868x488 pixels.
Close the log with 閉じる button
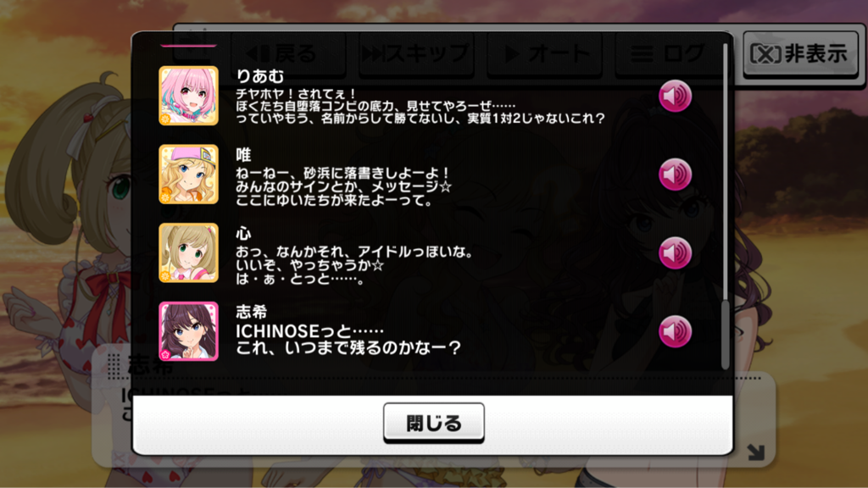434,424
